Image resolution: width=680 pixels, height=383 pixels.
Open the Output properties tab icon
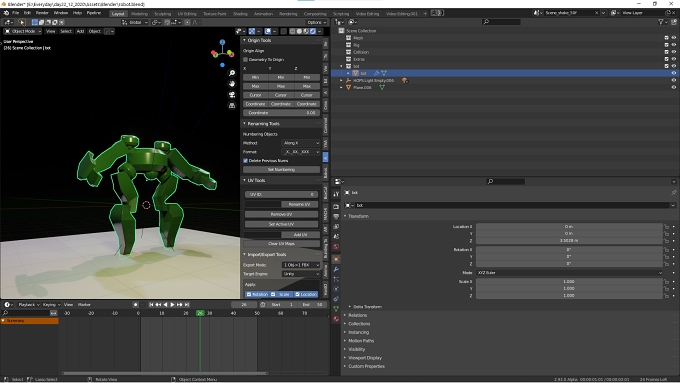(x=336, y=216)
